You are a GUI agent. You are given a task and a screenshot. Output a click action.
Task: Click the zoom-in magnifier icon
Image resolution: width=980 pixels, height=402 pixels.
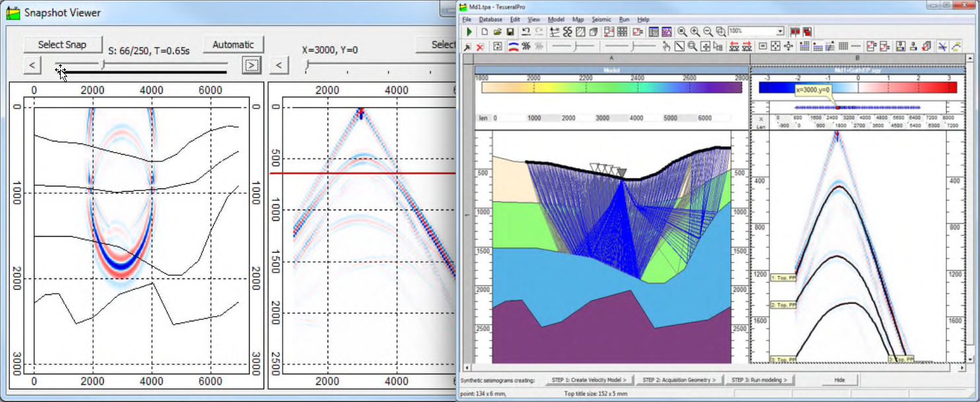[695, 32]
